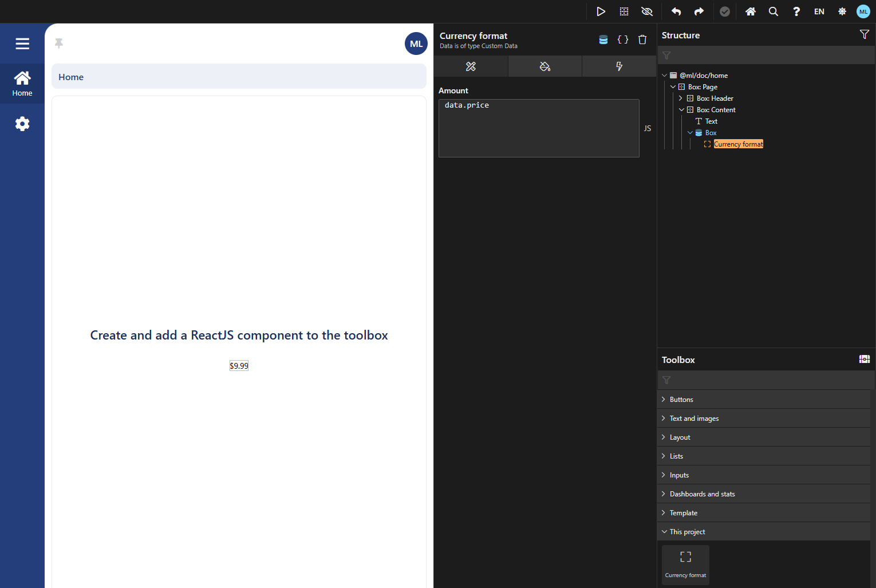The image size is (876, 588).
Task: Click the ML avatar in preview header
Action: 416,44
